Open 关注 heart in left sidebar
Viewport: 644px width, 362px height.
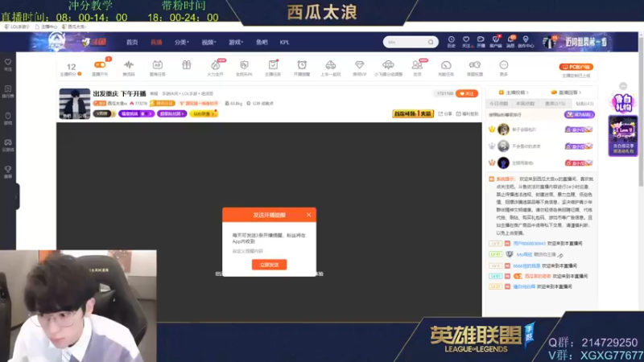point(8,64)
